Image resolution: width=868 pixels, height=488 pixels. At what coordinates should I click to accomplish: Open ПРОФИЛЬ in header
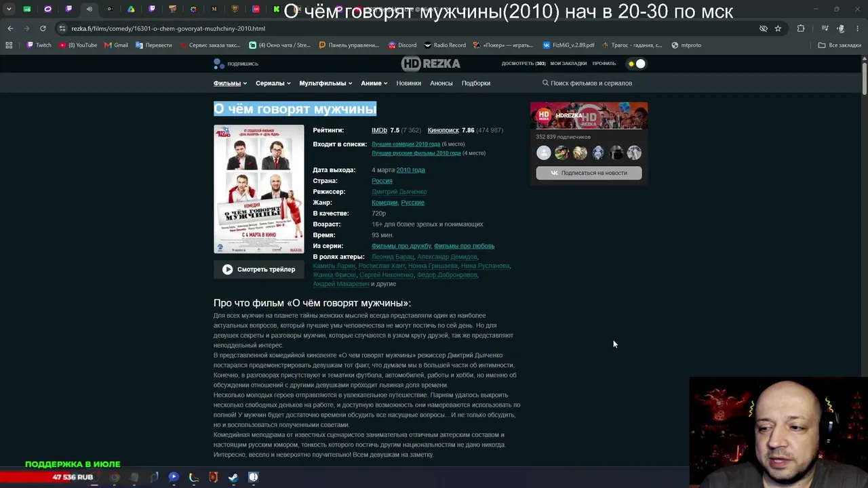coord(604,64)
